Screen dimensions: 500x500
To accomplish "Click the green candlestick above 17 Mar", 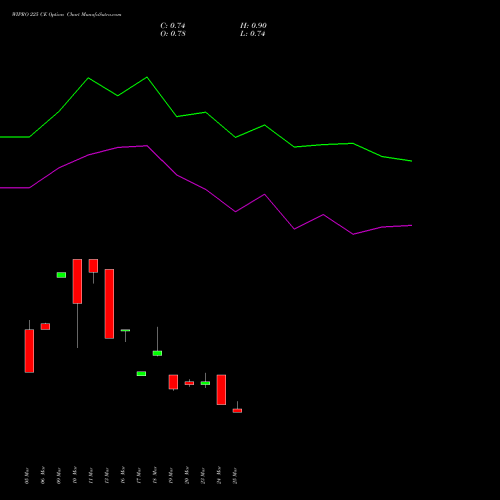I will pos(141,374).
